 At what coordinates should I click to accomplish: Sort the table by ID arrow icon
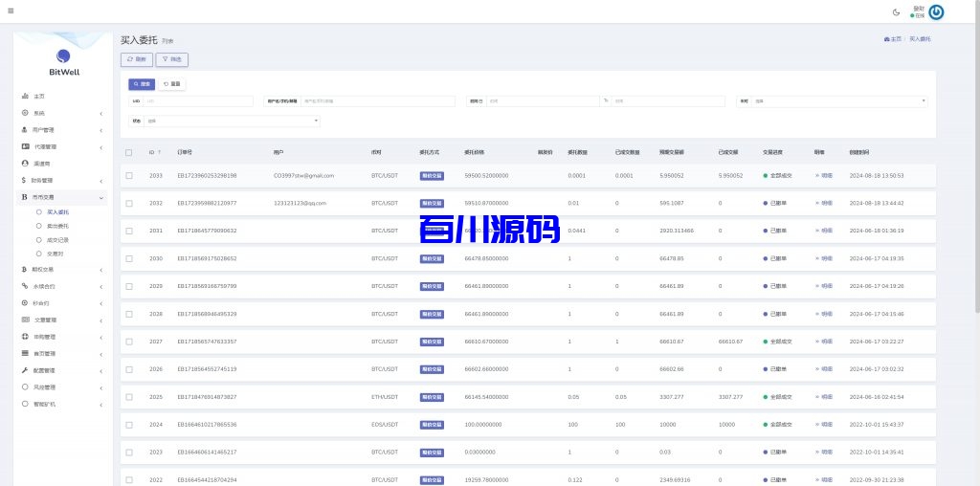[159, 152]
